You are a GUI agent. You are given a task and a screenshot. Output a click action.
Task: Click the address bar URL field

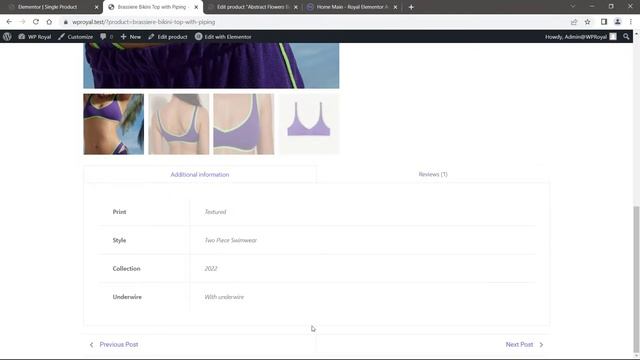(314, 22)
